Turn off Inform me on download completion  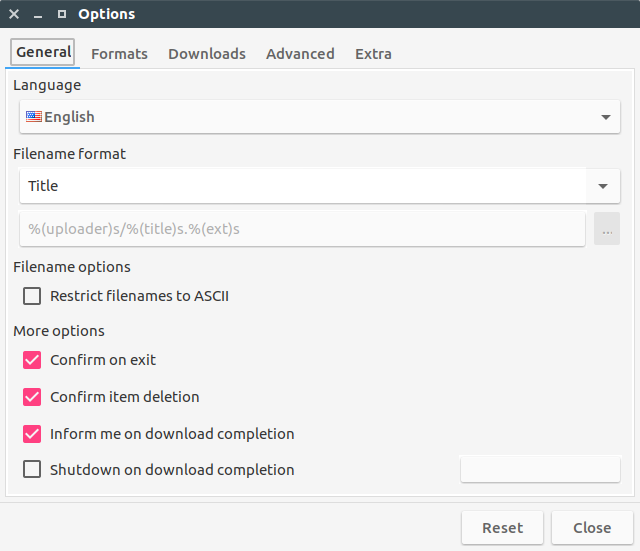pos(32,434)
